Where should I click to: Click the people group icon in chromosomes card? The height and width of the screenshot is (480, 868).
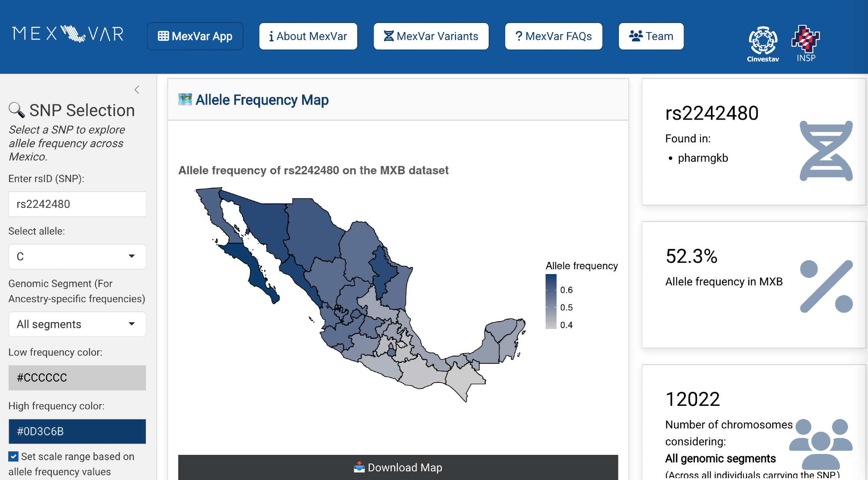820,441
